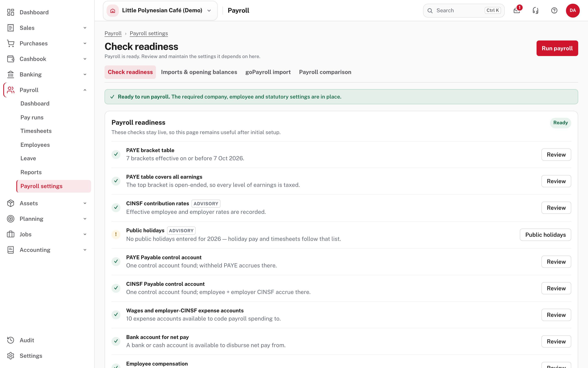
Task: Open the help question mark icon
Action: (x=554, y=10)
